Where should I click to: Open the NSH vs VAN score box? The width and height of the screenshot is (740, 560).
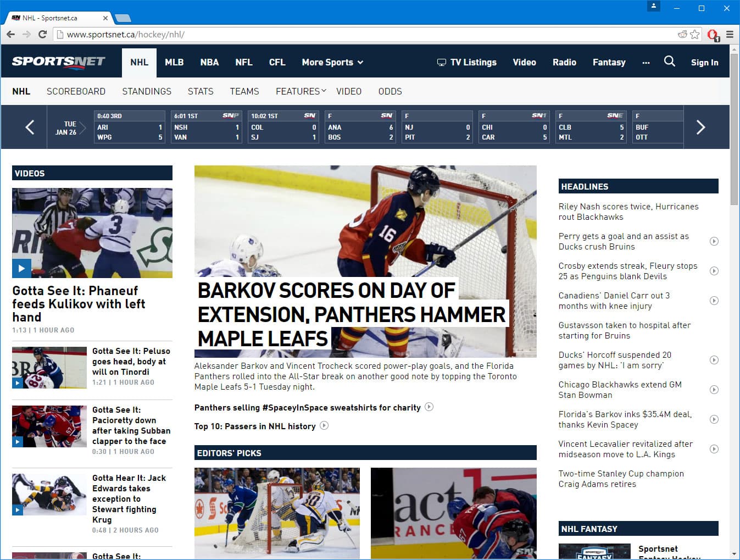(207, 127)
